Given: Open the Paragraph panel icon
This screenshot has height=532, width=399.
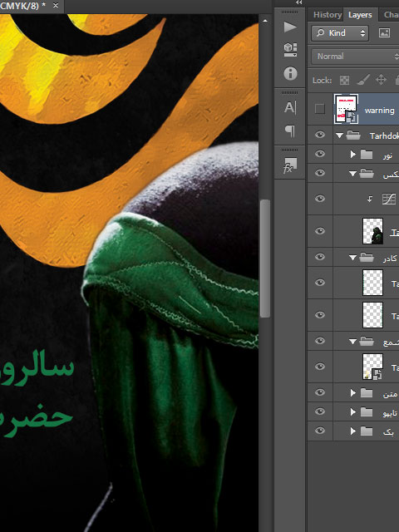Looking at the screenshot, I should (x=290, y=131).
